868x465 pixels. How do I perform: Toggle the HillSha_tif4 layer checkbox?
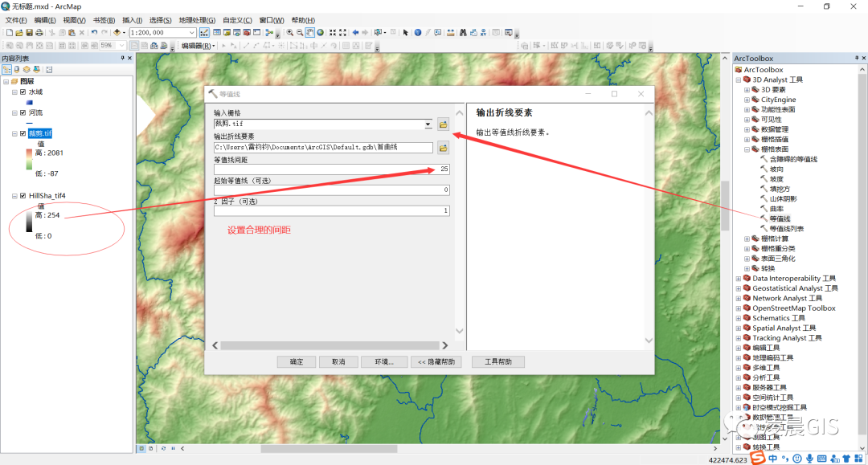point(23,196)
